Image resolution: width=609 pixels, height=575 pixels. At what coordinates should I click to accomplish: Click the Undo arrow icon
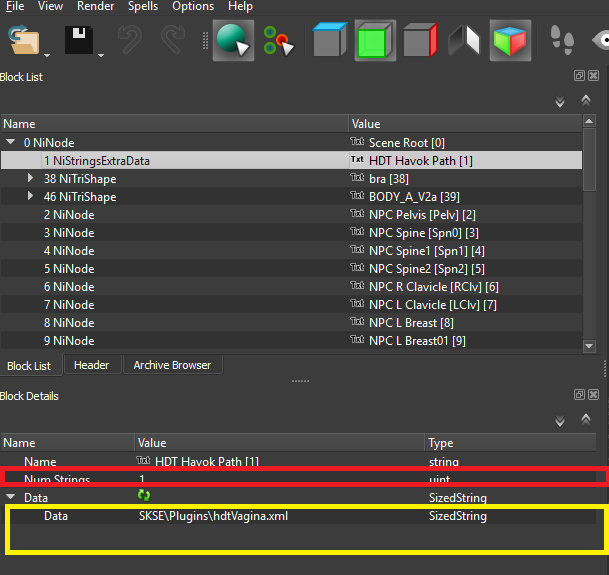tap(130, 40)
